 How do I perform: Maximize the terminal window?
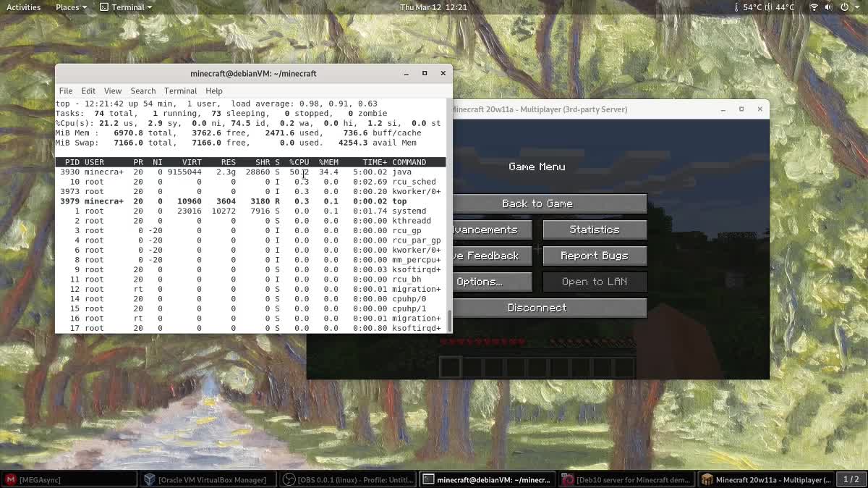tap(425, 73)
